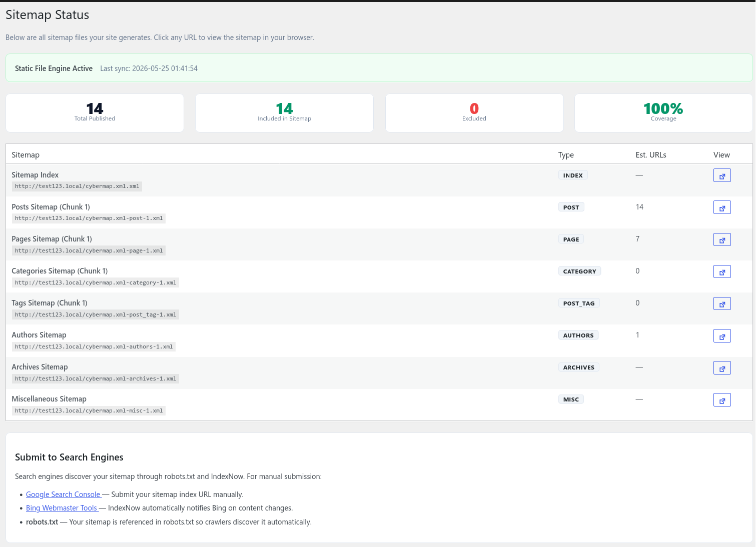
Task: Open Miscellaneous Sitemap external view icon
Action: (722, 399)
